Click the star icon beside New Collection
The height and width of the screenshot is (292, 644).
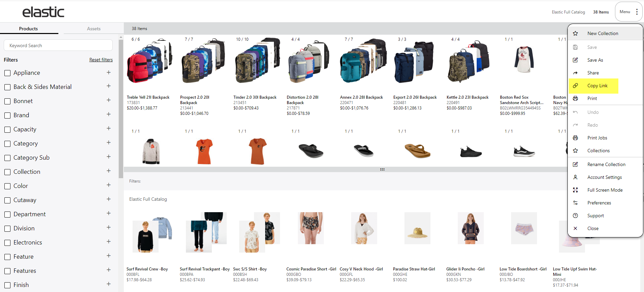coord(576,33)
